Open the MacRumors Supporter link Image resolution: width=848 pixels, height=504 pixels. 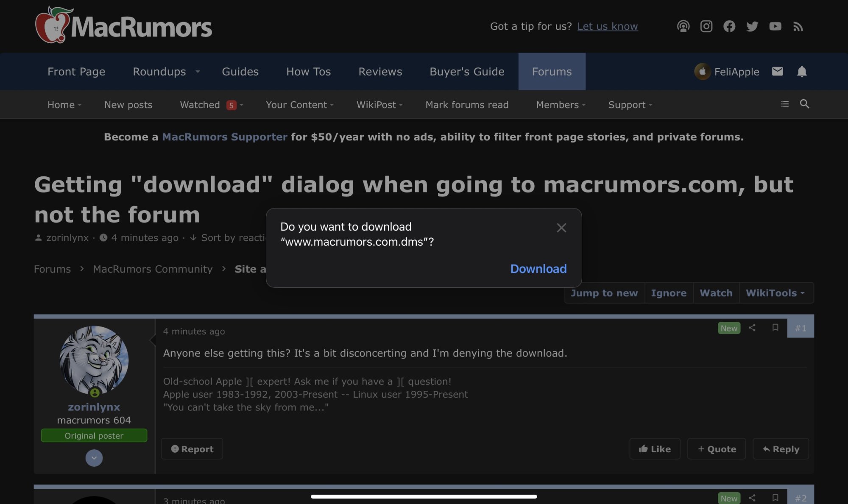(x=224, y=137)
